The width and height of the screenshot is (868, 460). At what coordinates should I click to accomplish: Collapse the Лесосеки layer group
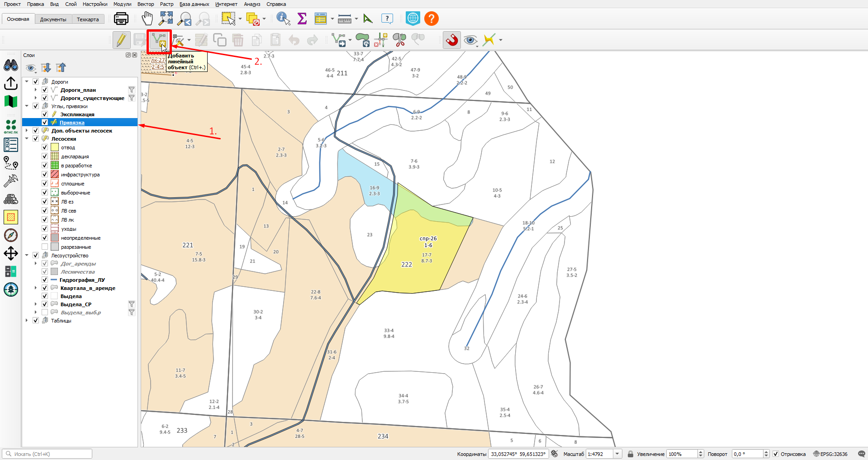click(x=27, y=139)
